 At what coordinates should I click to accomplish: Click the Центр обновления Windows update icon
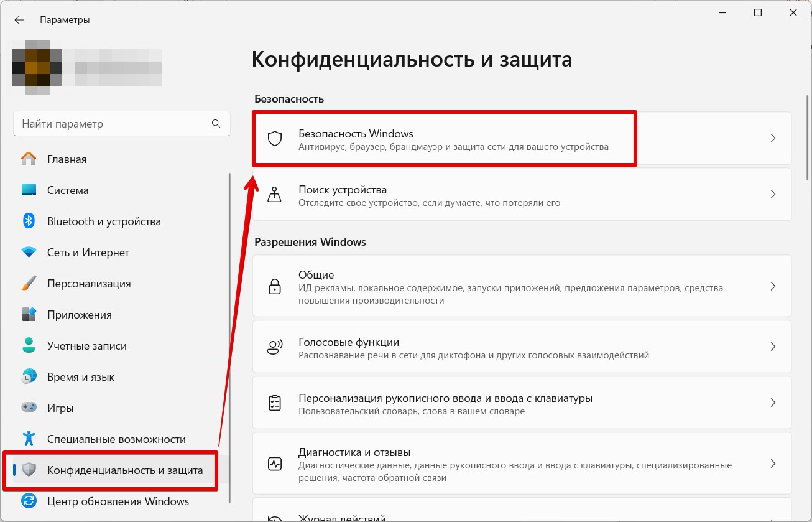(x=29, y=501)
